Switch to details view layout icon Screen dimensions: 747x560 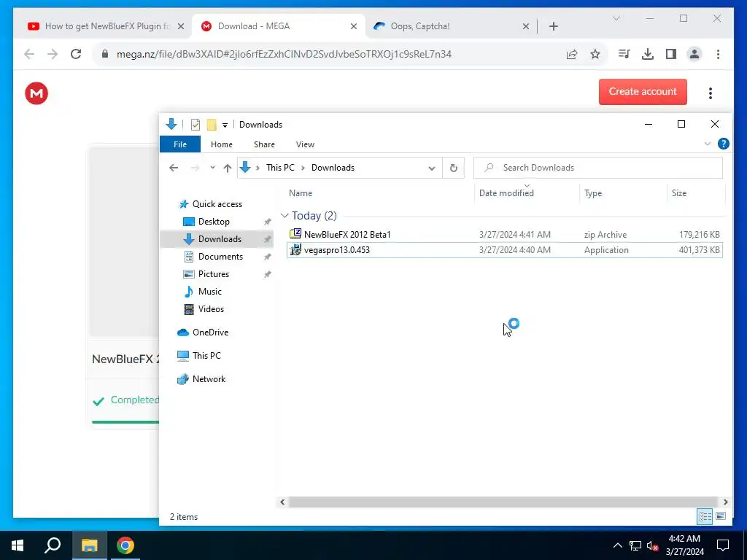(x=705, y=517)
